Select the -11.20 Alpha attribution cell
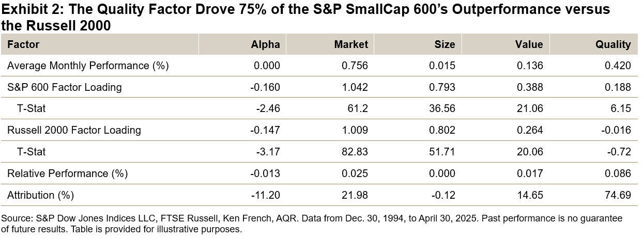The image size is (644, 239). (x=266, y=195)
